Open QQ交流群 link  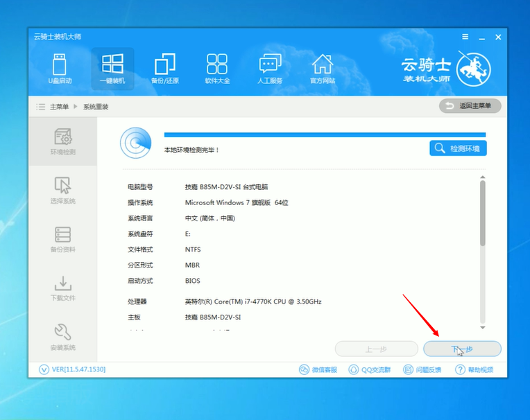(370, 369)
